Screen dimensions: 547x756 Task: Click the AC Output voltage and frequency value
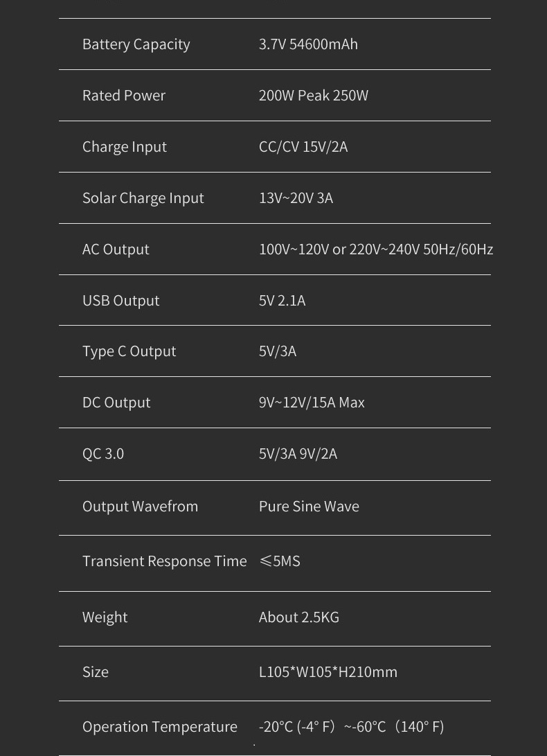tap(375, 249)
